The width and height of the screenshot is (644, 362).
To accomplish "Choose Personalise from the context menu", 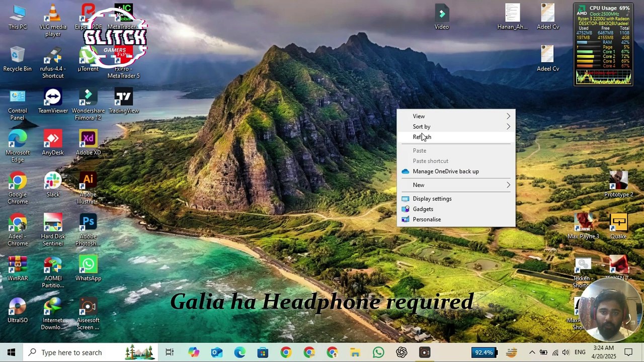I will pyautogui.click(x=427, y=219).
